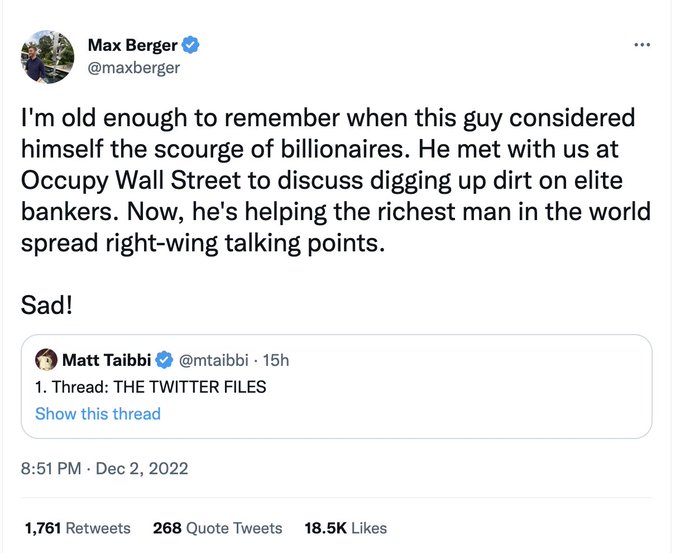Click the quoted tweet's 15h timestamp
The width and height of the screenshot is (680, 553).
point(276,360)
